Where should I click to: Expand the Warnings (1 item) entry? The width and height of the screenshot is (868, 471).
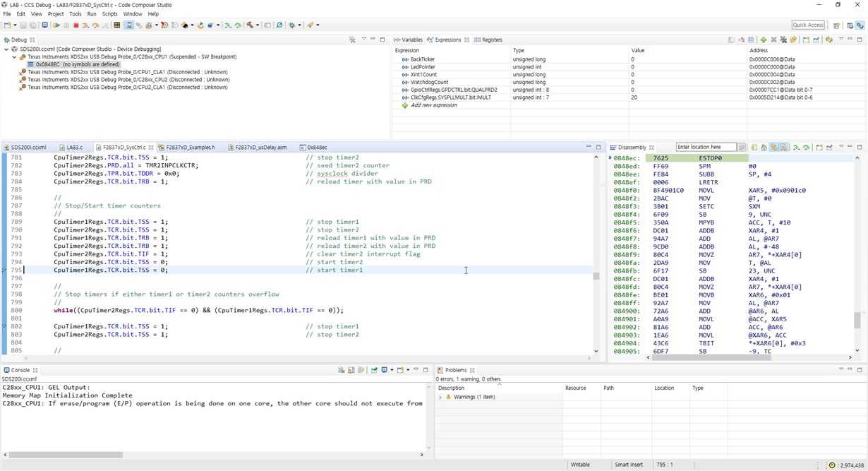click(x=440, y=398)
